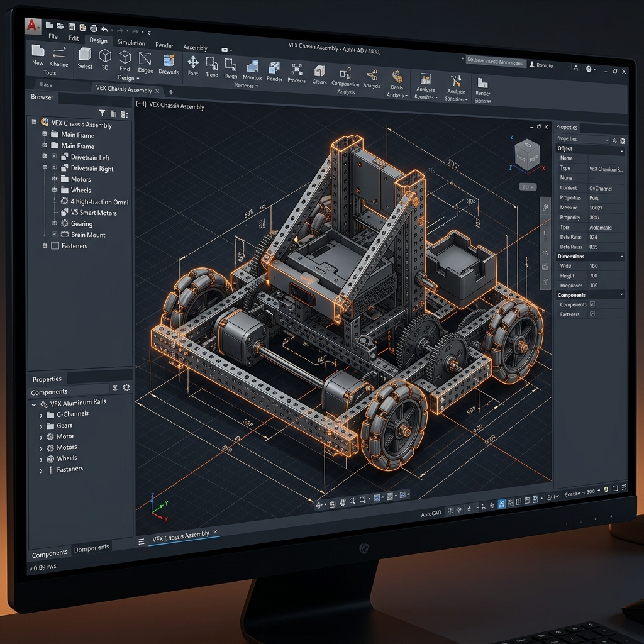Toggle the Fasteners tree checkbox in Browser
Screen dimensions: 644x644
(x=55, y=246)
